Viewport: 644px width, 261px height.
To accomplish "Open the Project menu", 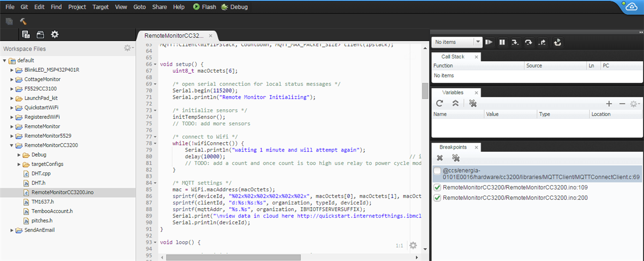I will pos(77,7).
